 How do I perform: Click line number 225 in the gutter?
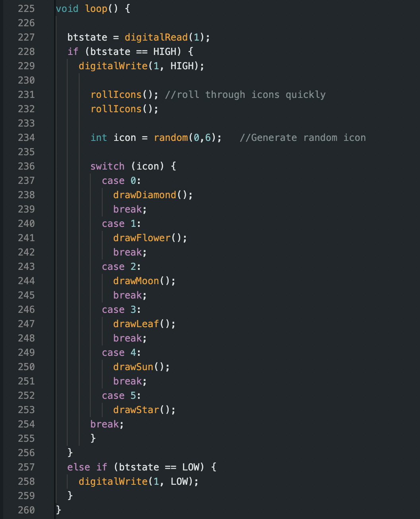pos(26,8)
